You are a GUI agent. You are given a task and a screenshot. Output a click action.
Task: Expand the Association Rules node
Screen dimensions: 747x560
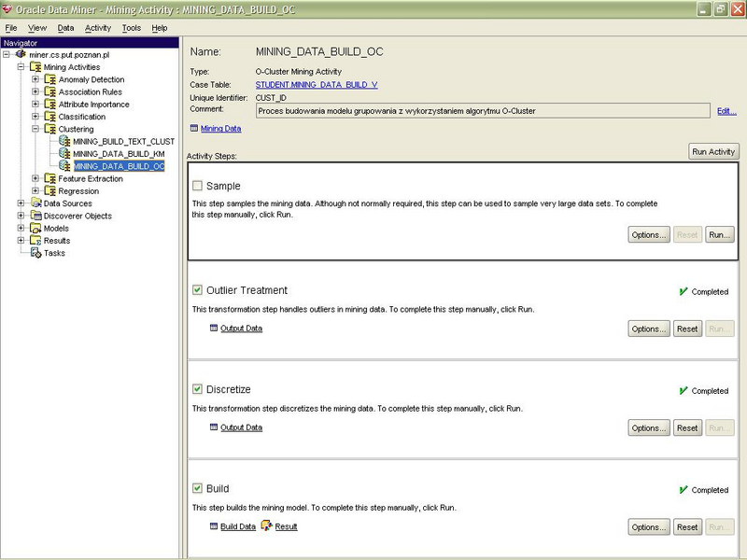click(x=35, y=91)
